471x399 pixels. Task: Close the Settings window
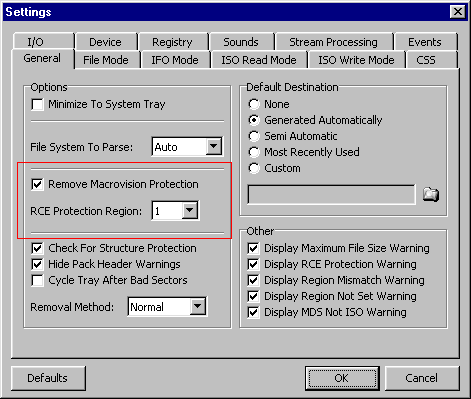(x=457, y=12)
